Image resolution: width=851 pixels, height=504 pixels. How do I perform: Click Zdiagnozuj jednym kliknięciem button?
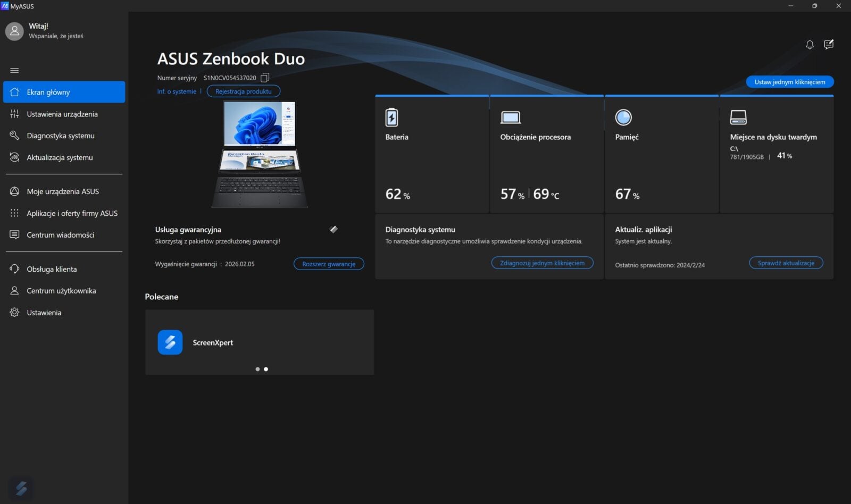(542, 263)
